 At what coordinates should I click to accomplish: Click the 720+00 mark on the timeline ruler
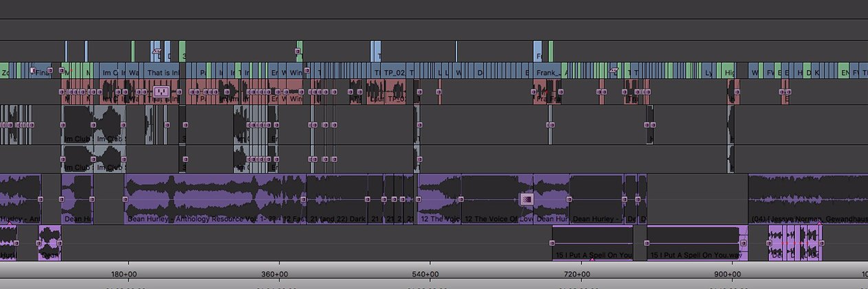[577, 275]
